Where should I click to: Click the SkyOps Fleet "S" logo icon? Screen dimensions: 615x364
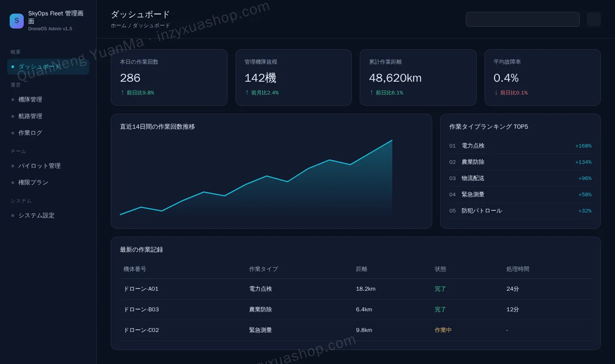[17, 21]
